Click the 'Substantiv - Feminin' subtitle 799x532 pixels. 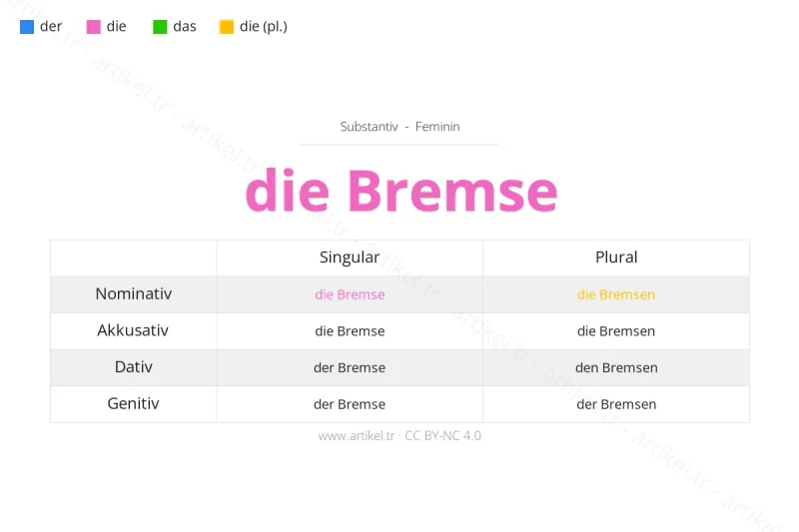pos(399,127)
